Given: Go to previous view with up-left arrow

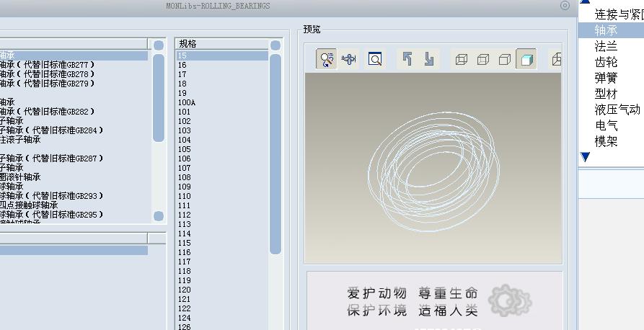Looking at the screenshot, I should 407,59.
